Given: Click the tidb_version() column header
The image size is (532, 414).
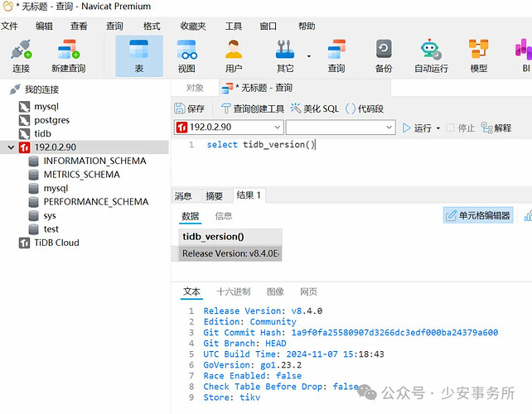Looking at the screenshot, I should point(230,236).
